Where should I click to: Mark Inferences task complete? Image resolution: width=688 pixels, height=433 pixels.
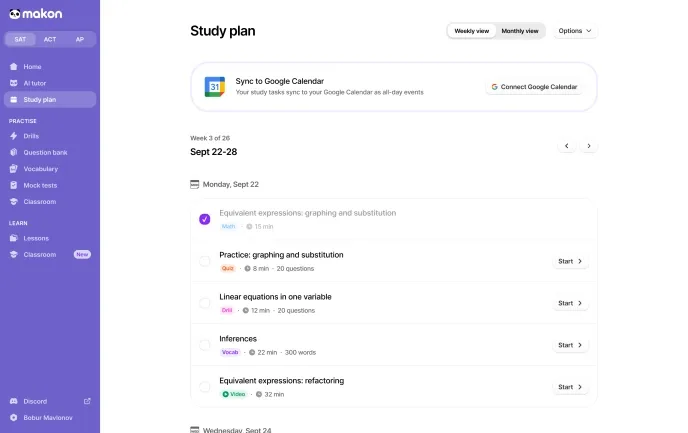(204, 345)
